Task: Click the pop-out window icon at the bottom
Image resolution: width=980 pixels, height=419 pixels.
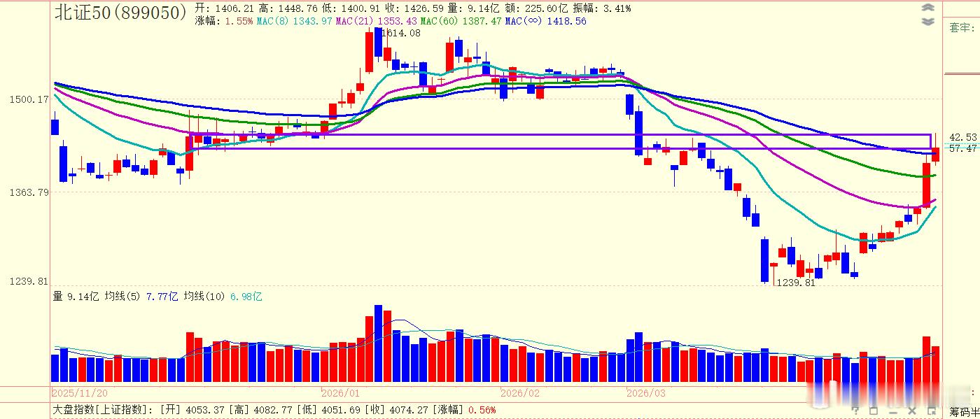Action: 931,410
